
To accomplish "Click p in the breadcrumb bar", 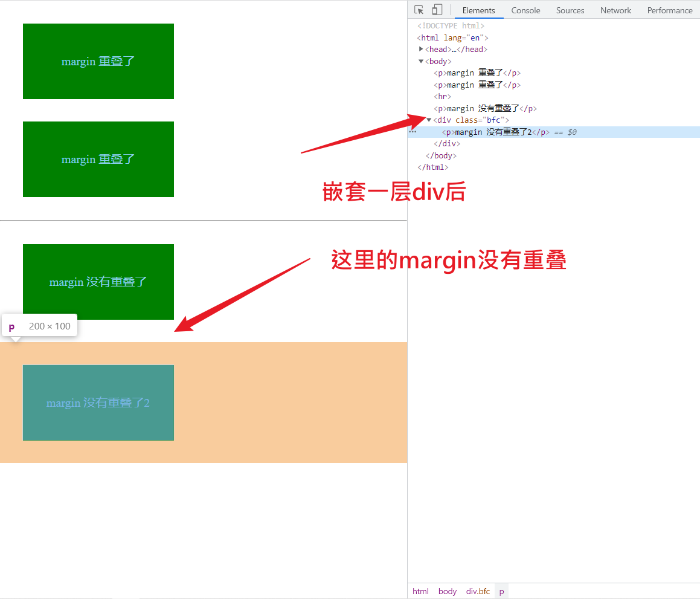I will (501, 591).
